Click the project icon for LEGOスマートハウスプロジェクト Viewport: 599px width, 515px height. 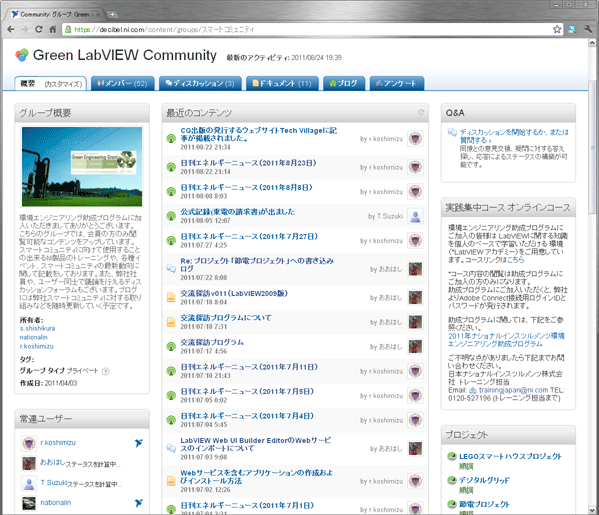click(452, 456)
